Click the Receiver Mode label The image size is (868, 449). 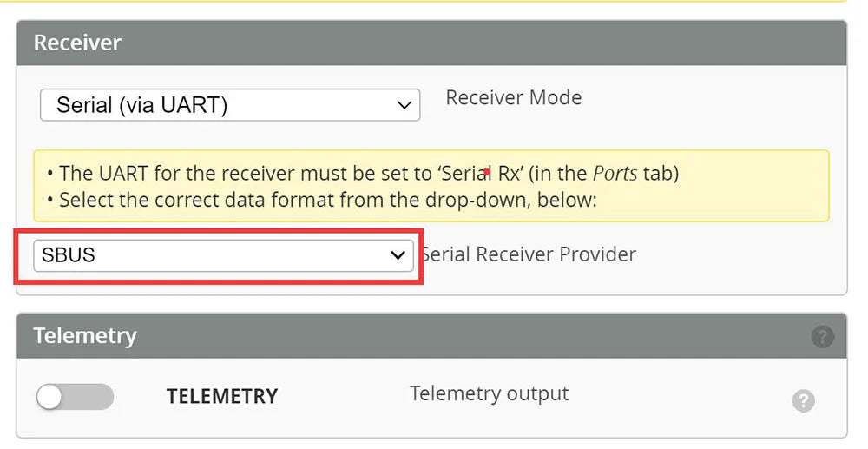pos(513,97)
